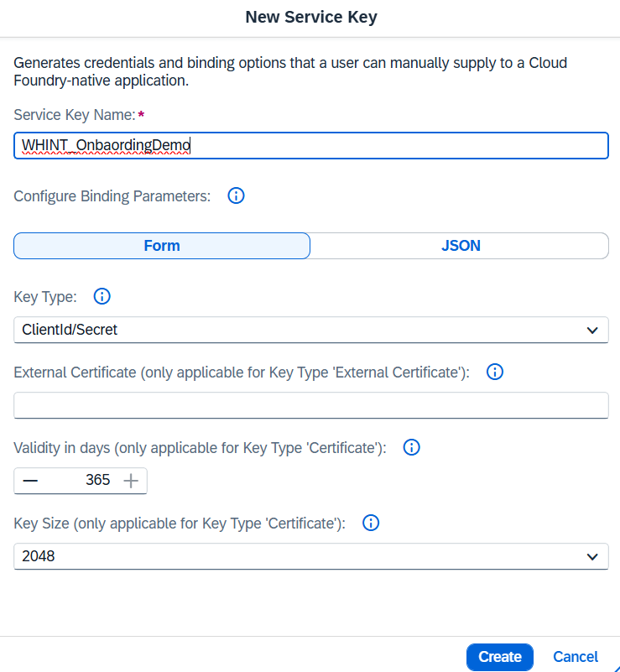
Task: Click info icon next to Validity in days
Action: 412,447
